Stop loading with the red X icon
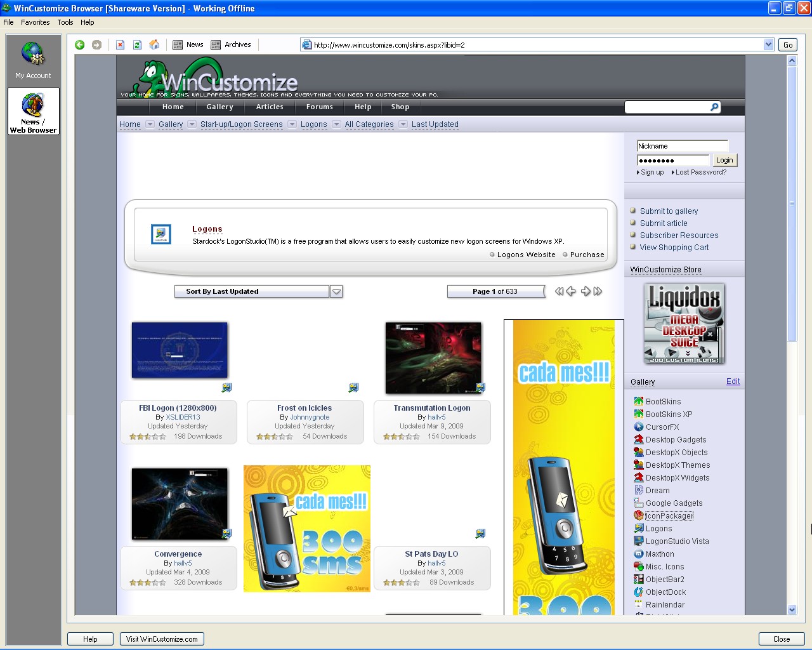This screenshot has width=812, height=650. [x=120, y=44]
